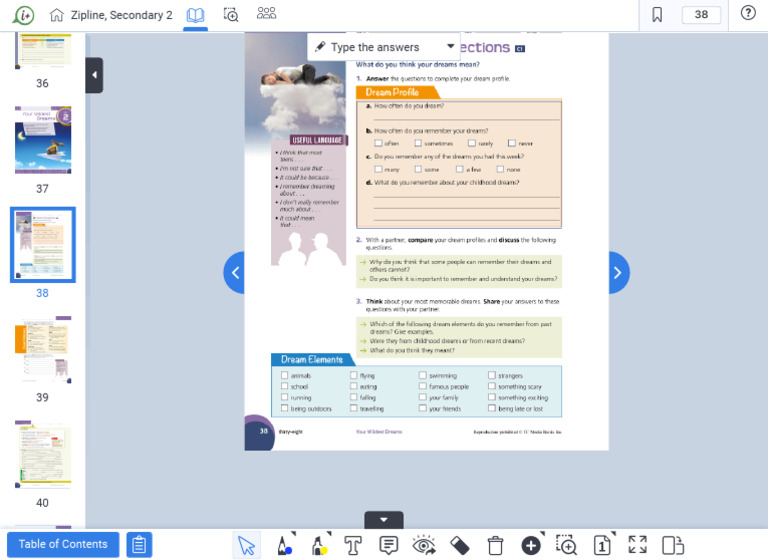Check the 'flying' dream element checkbox
Screen dimensions: 768x560
point(353,375)
